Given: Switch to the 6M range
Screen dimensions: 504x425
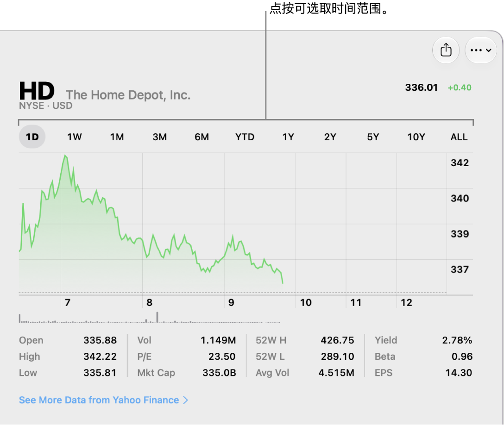Looking at the screenshot, I should coord(202,137).
